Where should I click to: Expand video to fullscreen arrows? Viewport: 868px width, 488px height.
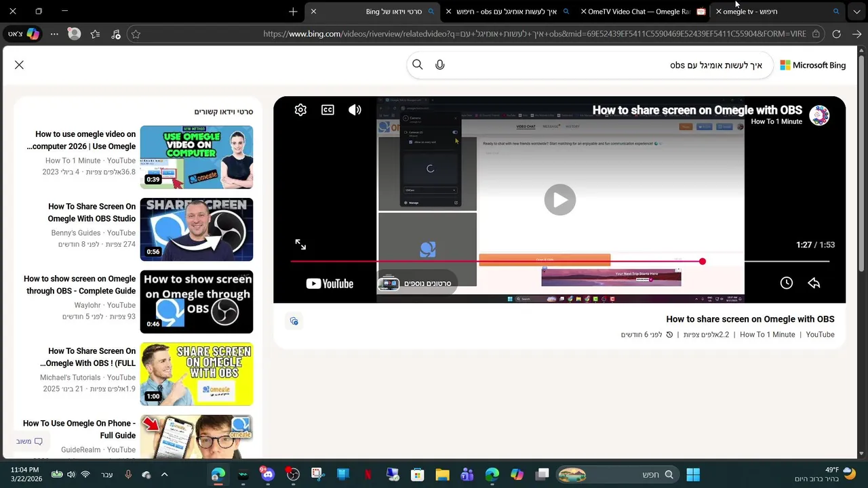[x=300, y=245]
